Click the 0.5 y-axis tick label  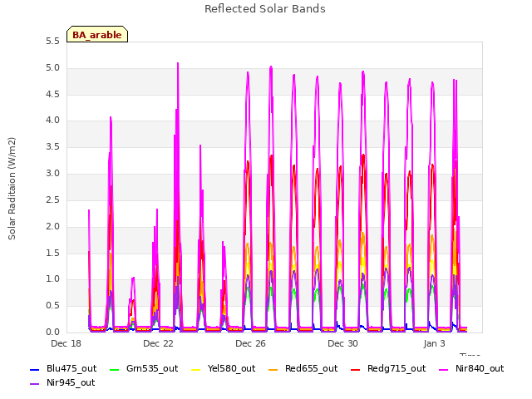click(x=52, y=306)
